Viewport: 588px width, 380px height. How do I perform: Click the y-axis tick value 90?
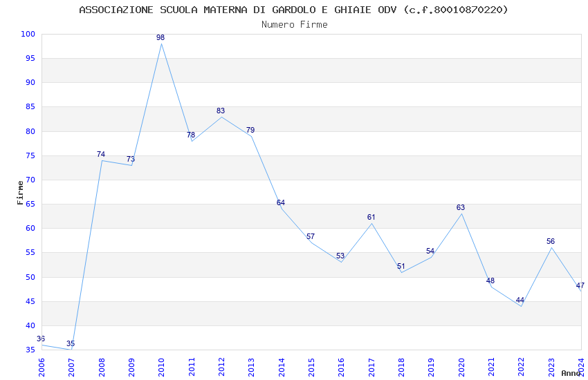point(30,83)
